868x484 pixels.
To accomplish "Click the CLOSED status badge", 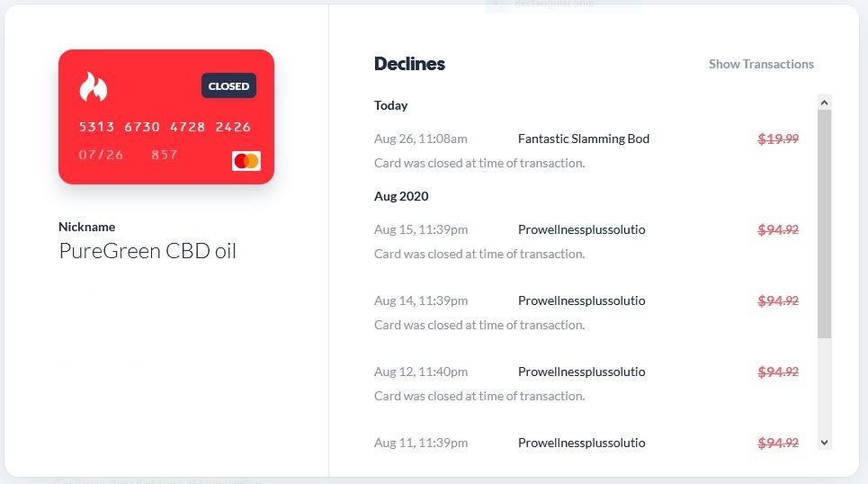I will pos(228,85).
